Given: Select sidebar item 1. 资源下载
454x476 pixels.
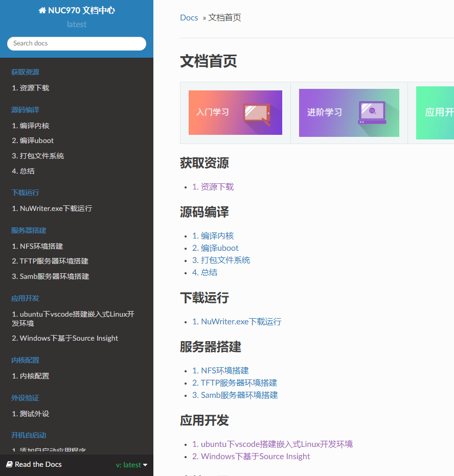Looking at the screenshot, I should 30,88.
